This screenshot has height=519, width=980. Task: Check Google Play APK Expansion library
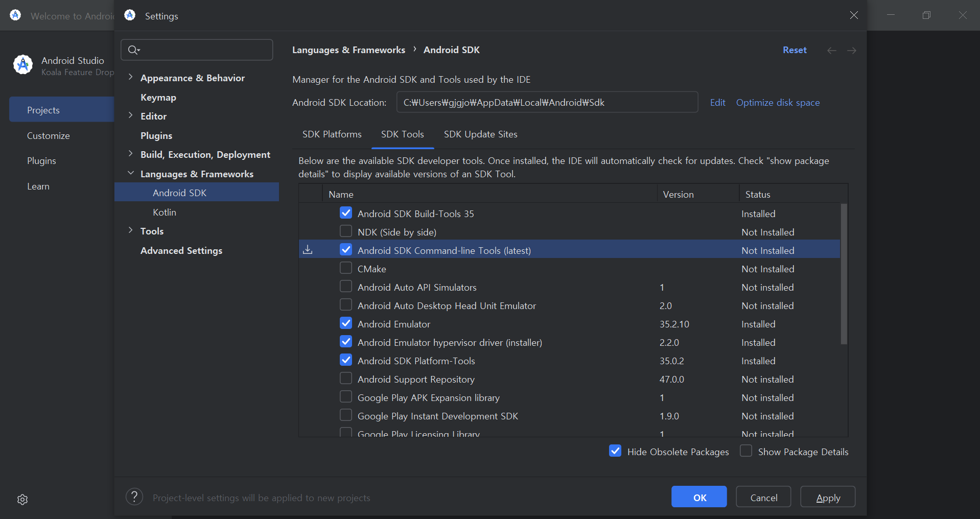[x=346, y=396]
